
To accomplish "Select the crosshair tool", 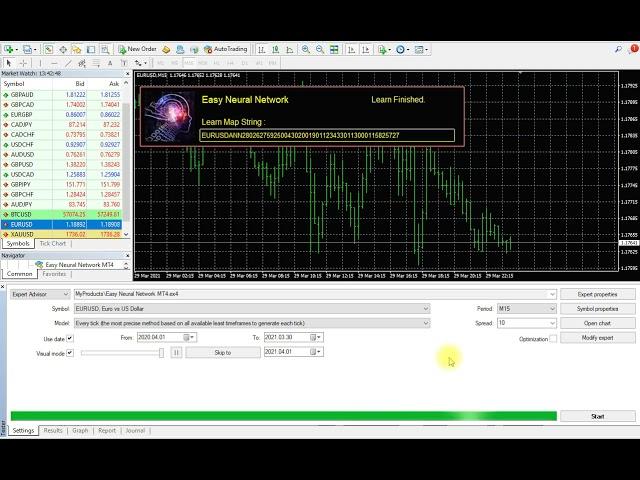I will [23, 63].
